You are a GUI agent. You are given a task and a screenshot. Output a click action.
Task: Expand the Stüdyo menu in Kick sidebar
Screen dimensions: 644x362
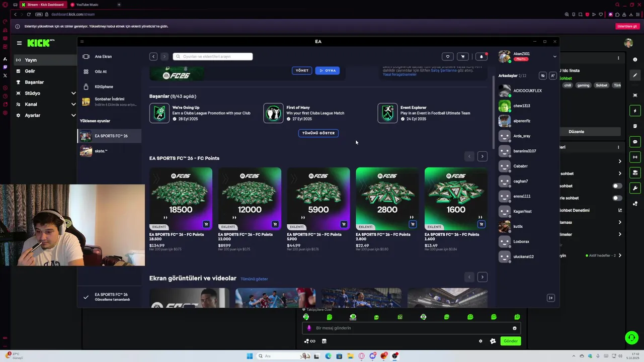(x=73, y=93)
